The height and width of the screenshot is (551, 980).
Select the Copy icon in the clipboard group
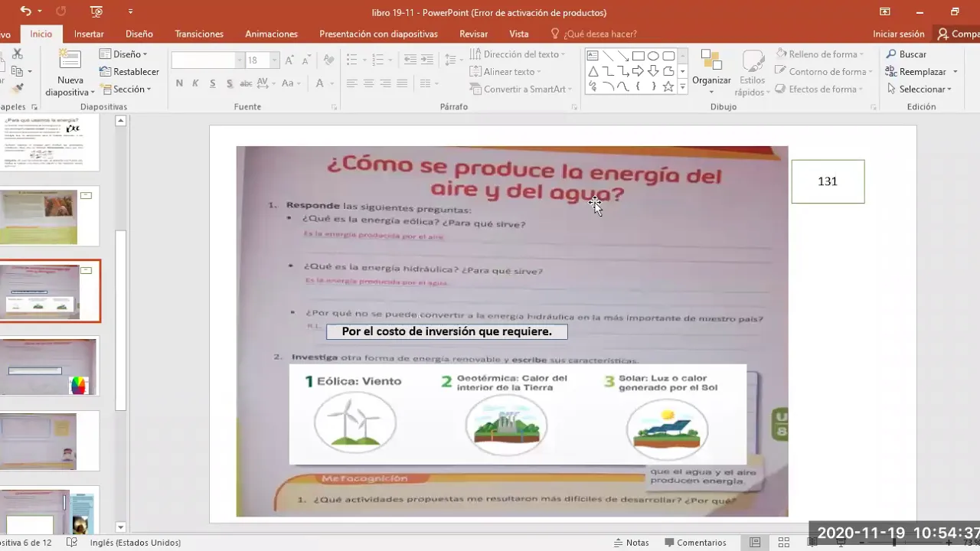click(x=18, y=71)
